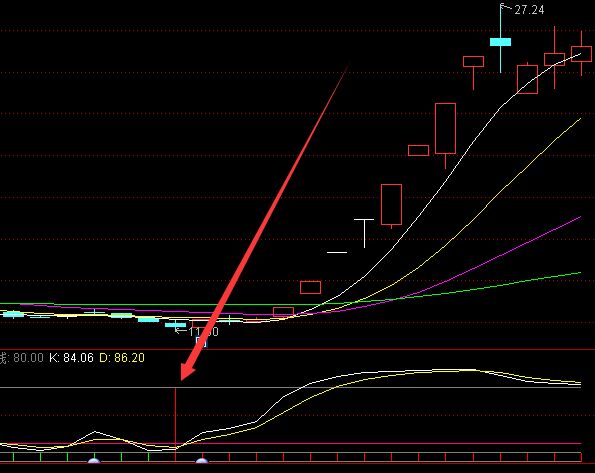The width and height of the screenshot is (595, 473).
Task: Click right end of the green moving average
Action: [x=580, y=273]
